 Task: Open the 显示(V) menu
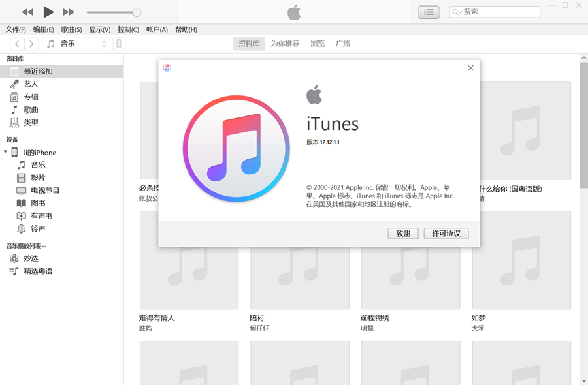click(100, 29)
